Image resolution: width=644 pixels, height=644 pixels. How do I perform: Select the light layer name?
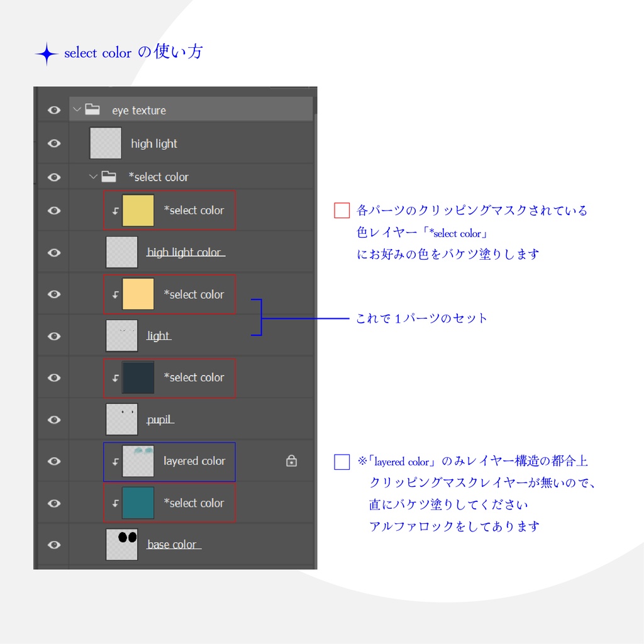pyautogui.click(x=158, y=336)
